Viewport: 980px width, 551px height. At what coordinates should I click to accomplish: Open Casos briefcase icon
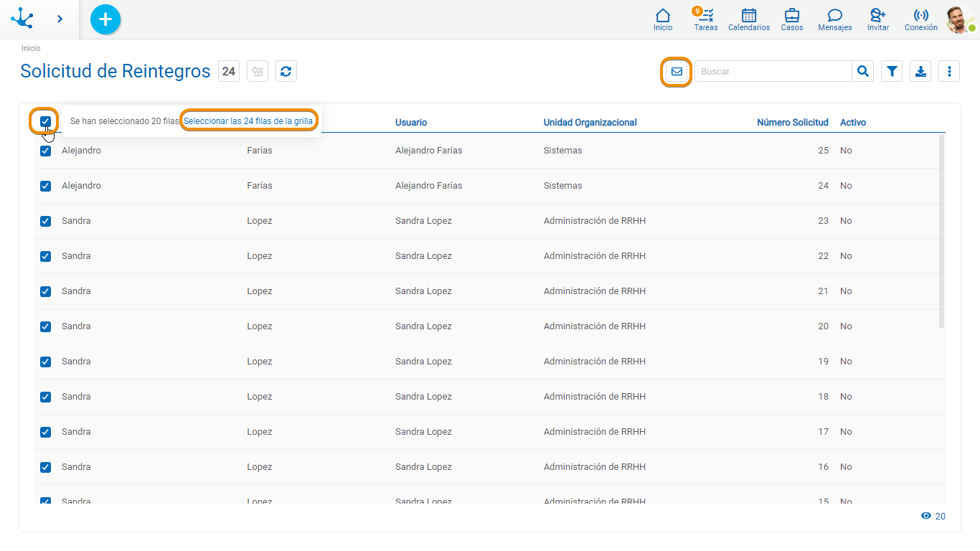click(x=792, y=19)
